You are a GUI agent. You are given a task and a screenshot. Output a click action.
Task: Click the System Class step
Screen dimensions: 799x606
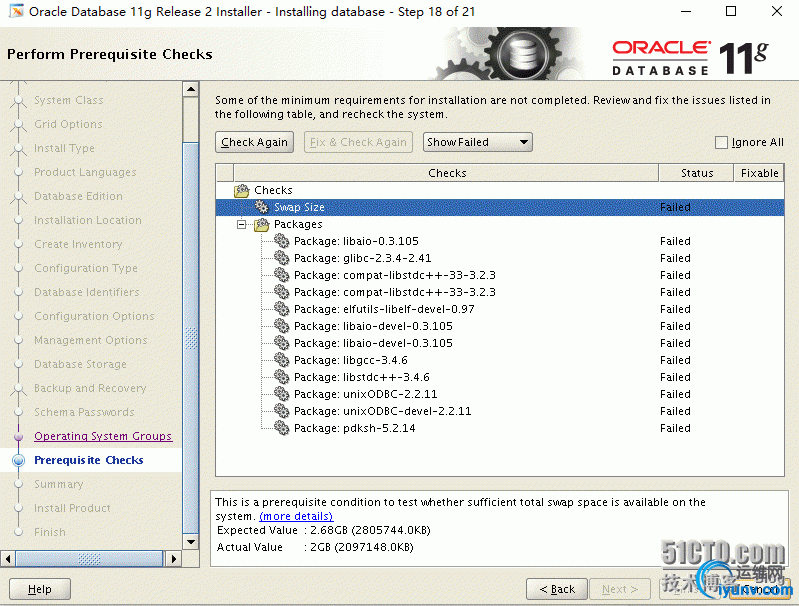click(x=69, y=100)
